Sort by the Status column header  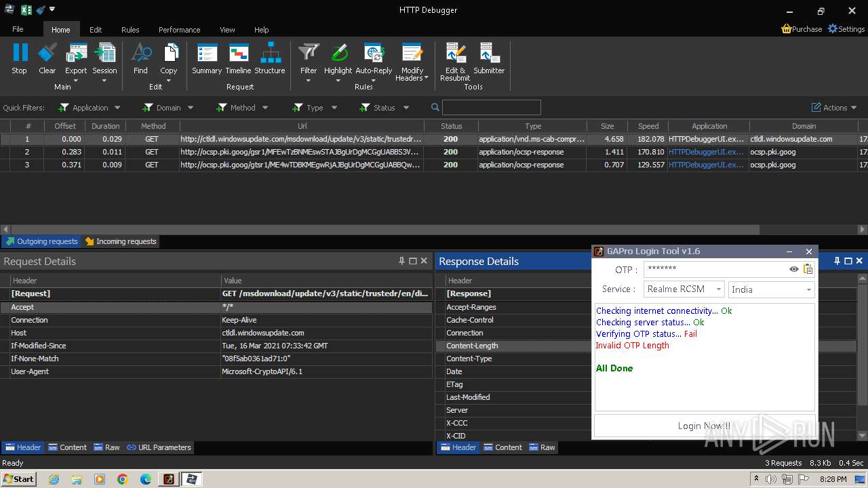point(451,126)
